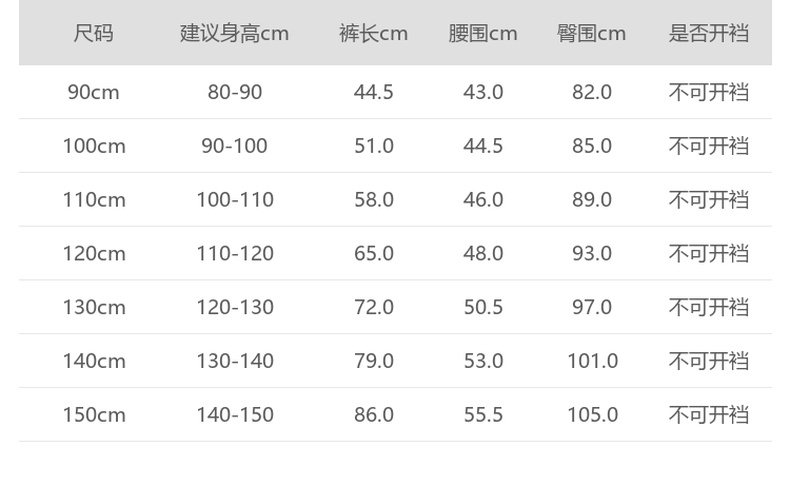The width and height of the screenshot is (790, 485).
Task: Select the 建议身高cm column header
Action: pyautogui.click(x=234, y=33)
